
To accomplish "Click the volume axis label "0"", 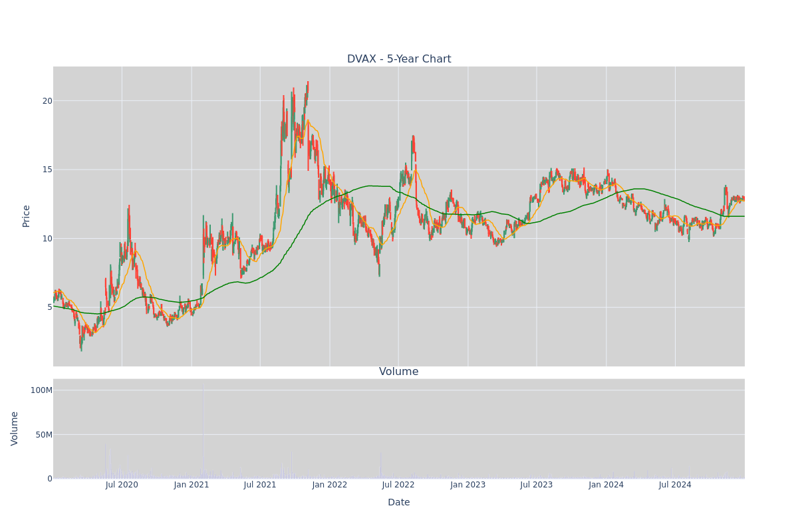I will point(50,479).
